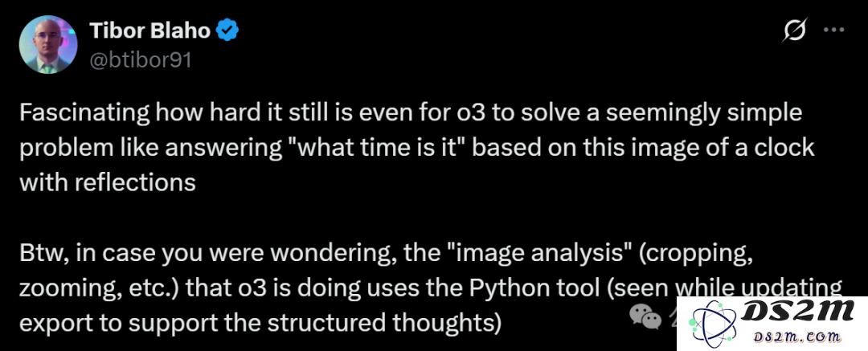Open the Tibor Blaho display name
The image size is (868, 351).
coord(150,31)
